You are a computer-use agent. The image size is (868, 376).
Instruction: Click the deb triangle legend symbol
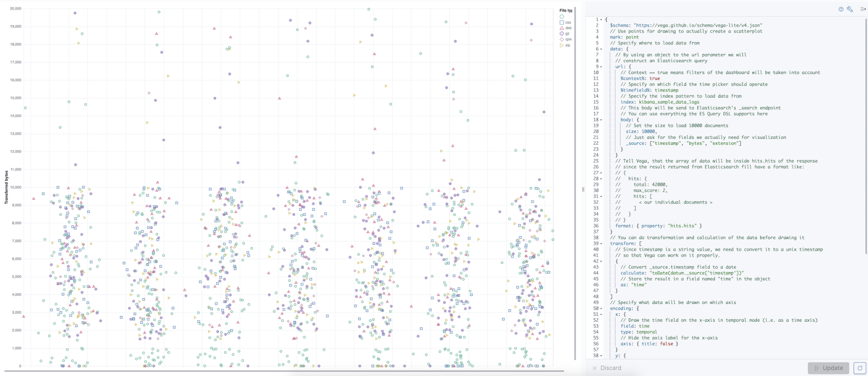[562, 28]
